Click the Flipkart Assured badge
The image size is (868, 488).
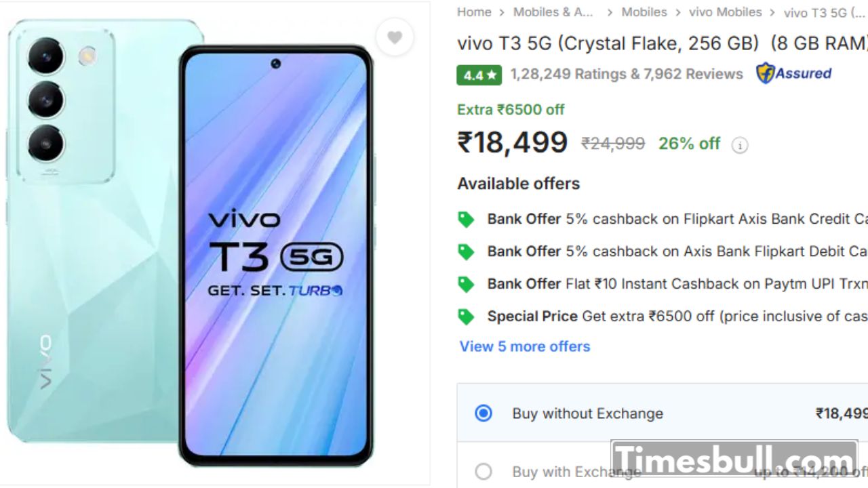[x=794, y=73]
